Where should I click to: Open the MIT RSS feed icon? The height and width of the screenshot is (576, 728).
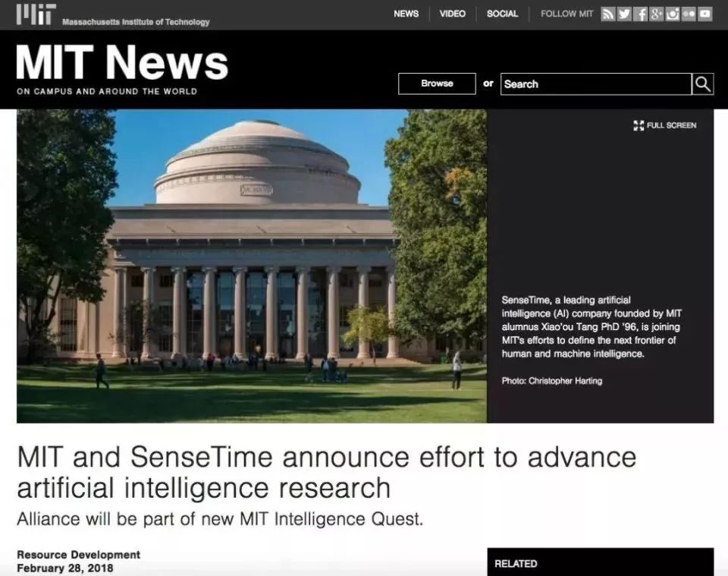607,14
